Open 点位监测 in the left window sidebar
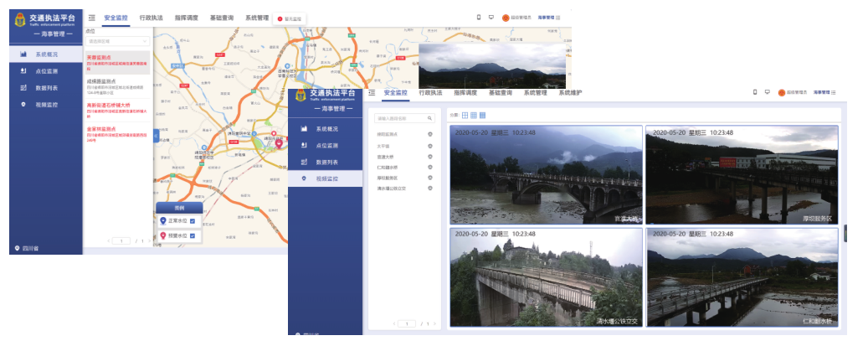The image size is (868, 346). 46,71
